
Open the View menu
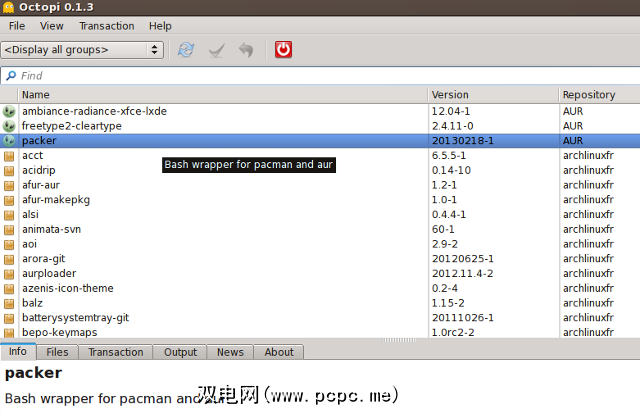[x=51, y=26]
